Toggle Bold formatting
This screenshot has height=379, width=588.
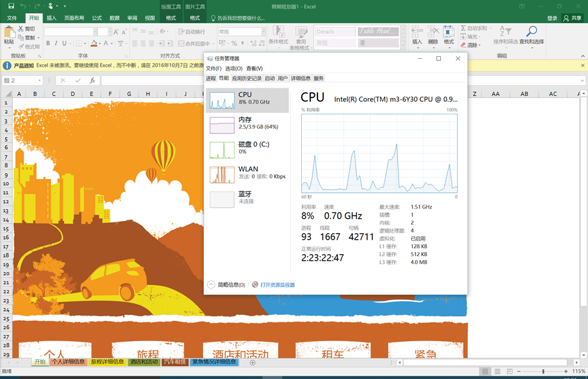tap(47, 44)
